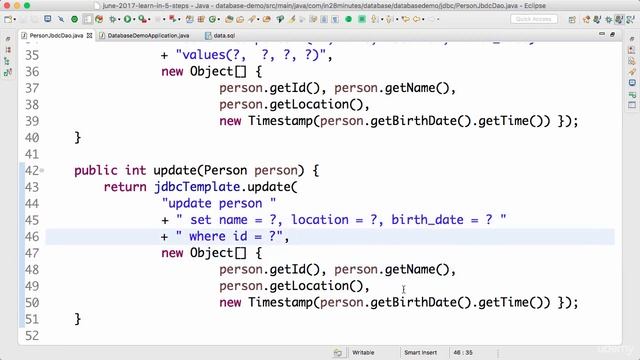This screenshot has width=640, height=360.
Task: Click the New wizard toolbar icon
Action: click(8, 19)
